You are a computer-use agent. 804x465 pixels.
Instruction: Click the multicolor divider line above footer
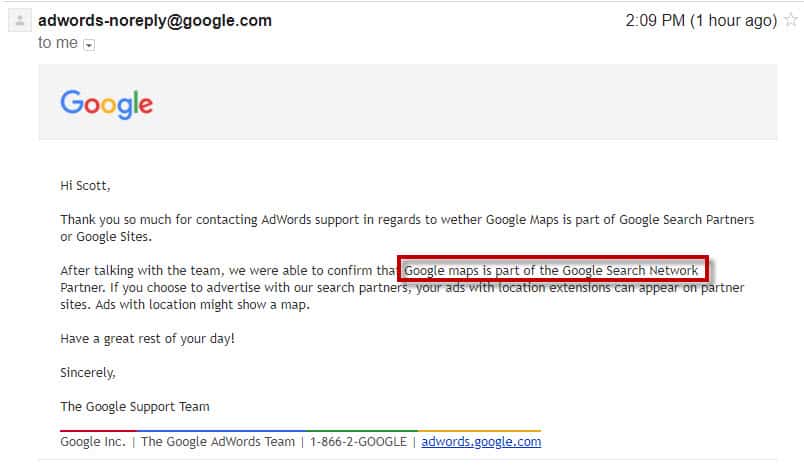pos(300,431)
